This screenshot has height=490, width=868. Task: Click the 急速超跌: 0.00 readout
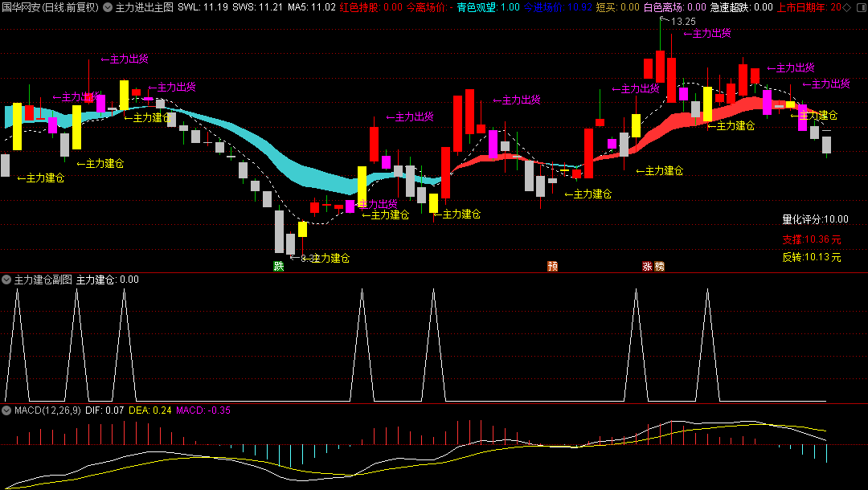[742, 8]
